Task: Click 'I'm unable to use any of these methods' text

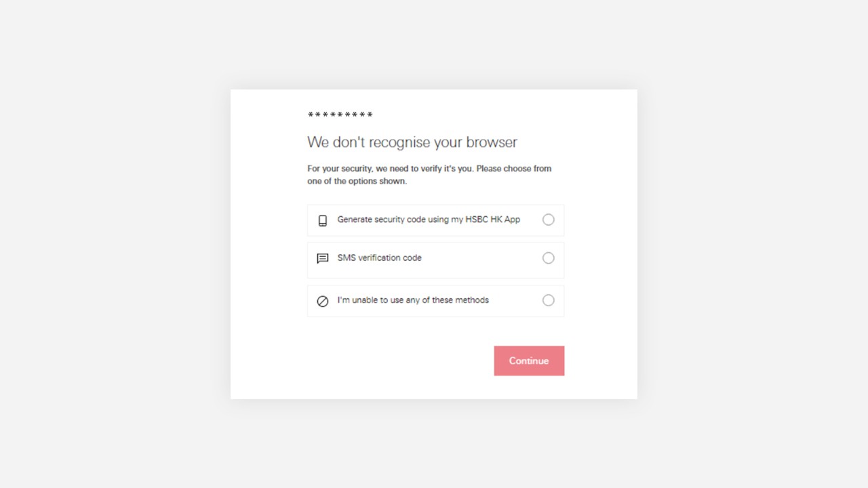Action: [413, 300]
